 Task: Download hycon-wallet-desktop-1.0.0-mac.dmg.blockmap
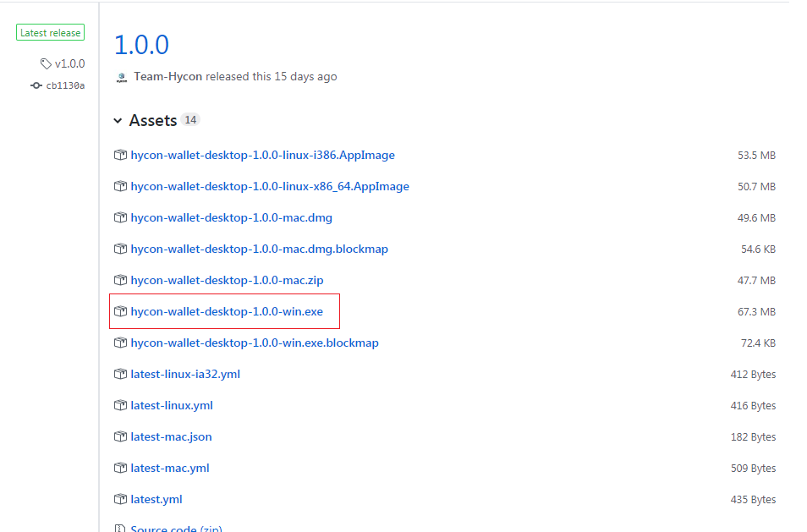pos(259,250)
